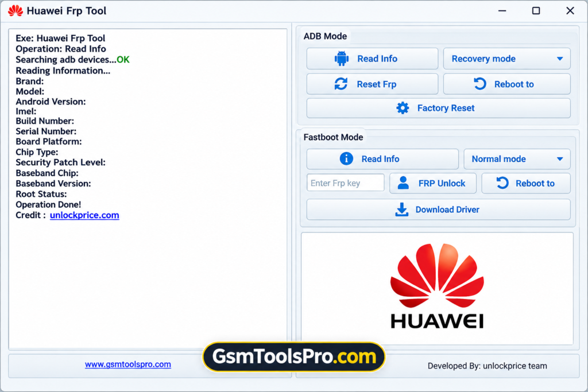Screen dimensions: 588x392
Task: Visit the www.gsmtoolspro.com link
Action: click(128, 364)
